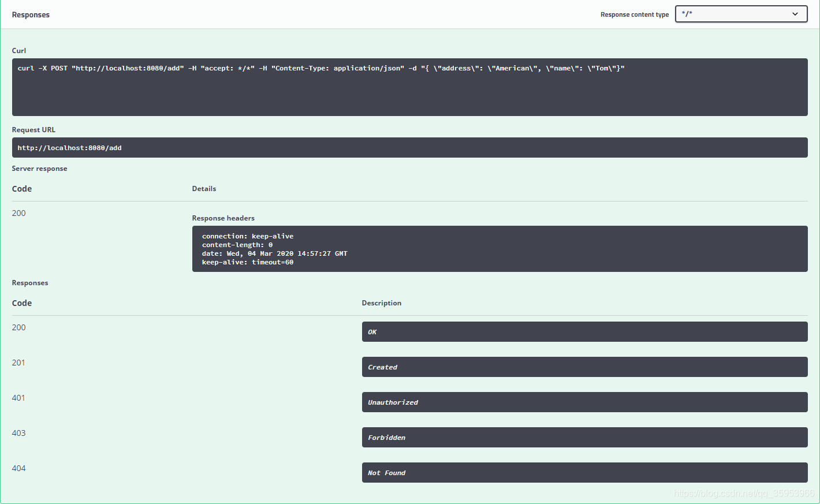This screenshot has height=504, width=820.
Task: Open the Response content type dropdown
Action: 741,14
